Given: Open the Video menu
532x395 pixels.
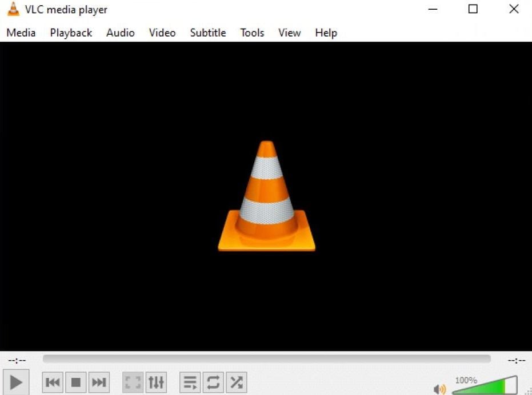Looking at the screenshot, I should click(x=162, y=33).
